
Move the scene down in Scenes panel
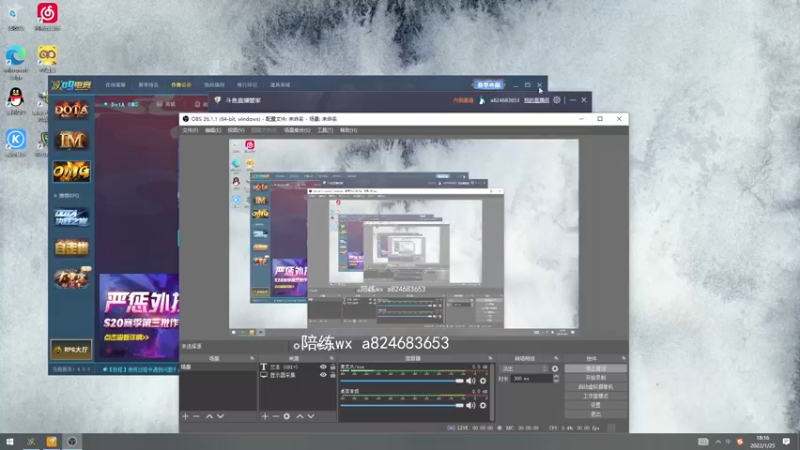tap(220, 416)
